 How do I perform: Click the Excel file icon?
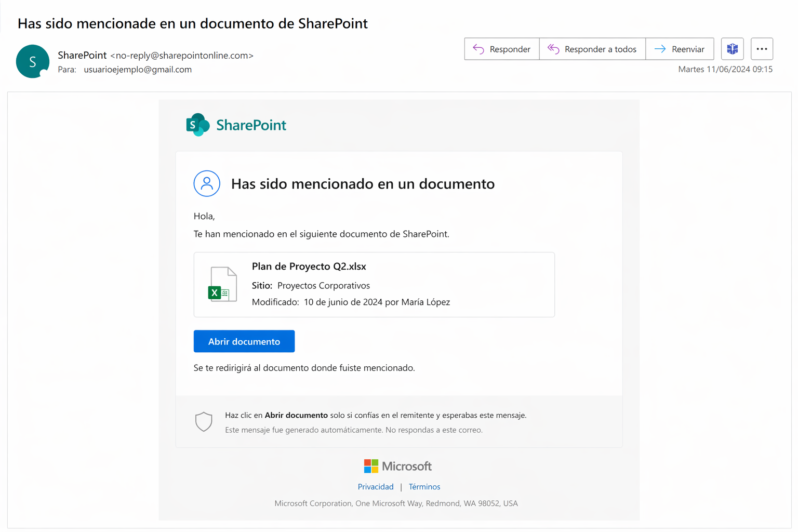[222, 284]
